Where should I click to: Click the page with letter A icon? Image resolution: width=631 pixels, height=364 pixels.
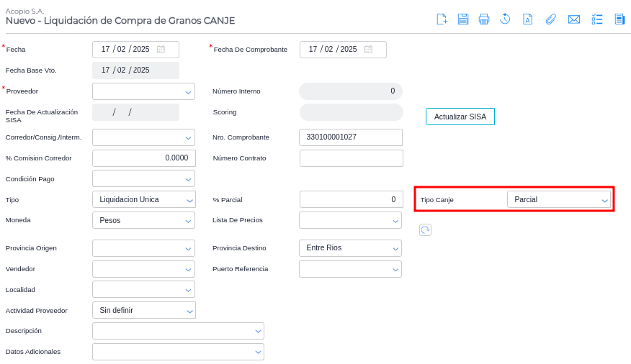click(528, 19)
